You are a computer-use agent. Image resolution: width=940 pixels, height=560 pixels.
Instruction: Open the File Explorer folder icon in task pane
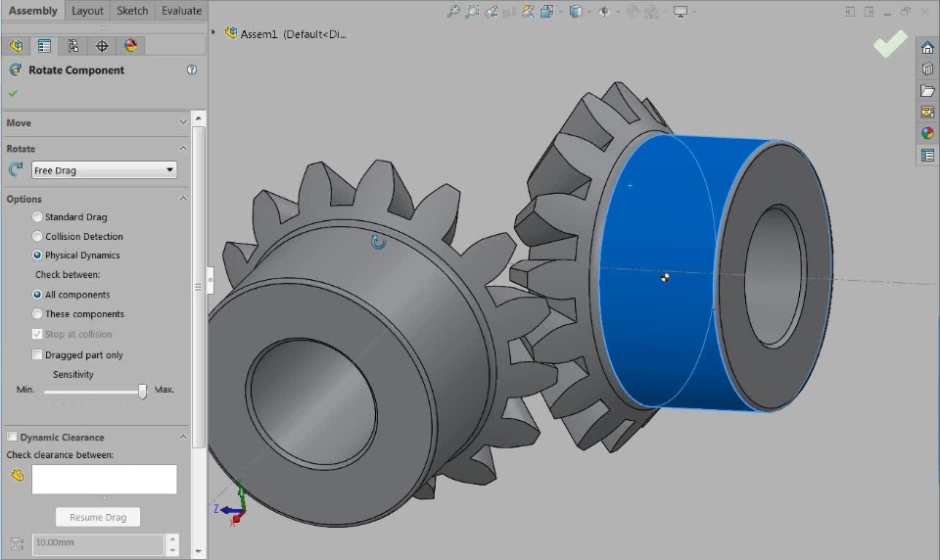coord(927,90)
